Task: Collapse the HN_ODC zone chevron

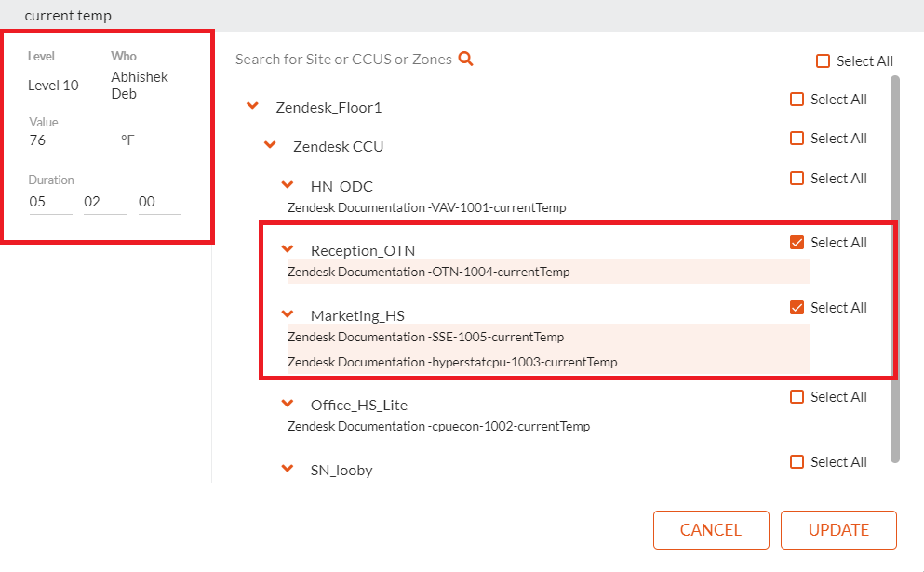Action: [x=288, y=184]
